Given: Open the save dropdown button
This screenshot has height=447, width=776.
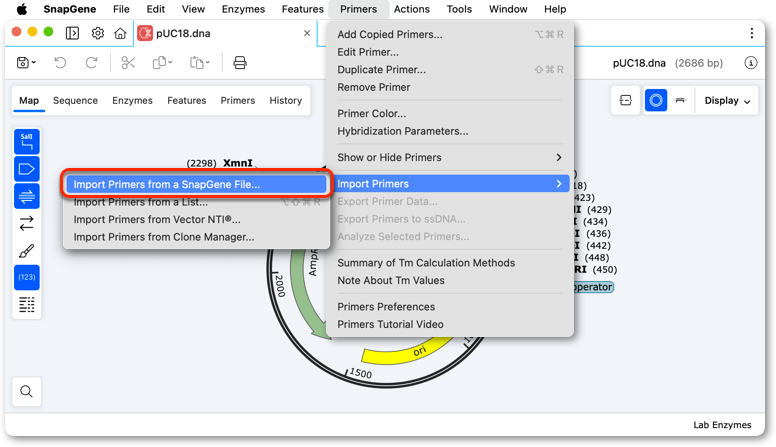Looking at the screenshot, I should tap(26, 62).
